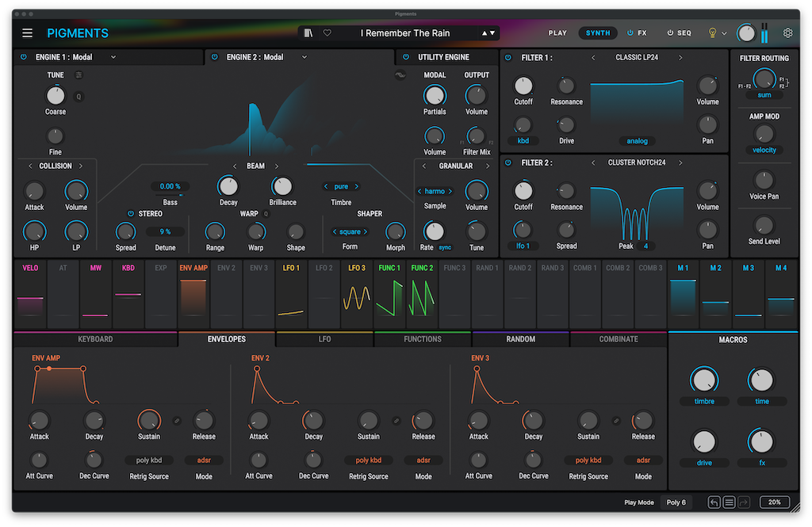Screen dimensions: 812x527
Task: Open Poly 6 play mode dropdown
Action: point(676,502)
